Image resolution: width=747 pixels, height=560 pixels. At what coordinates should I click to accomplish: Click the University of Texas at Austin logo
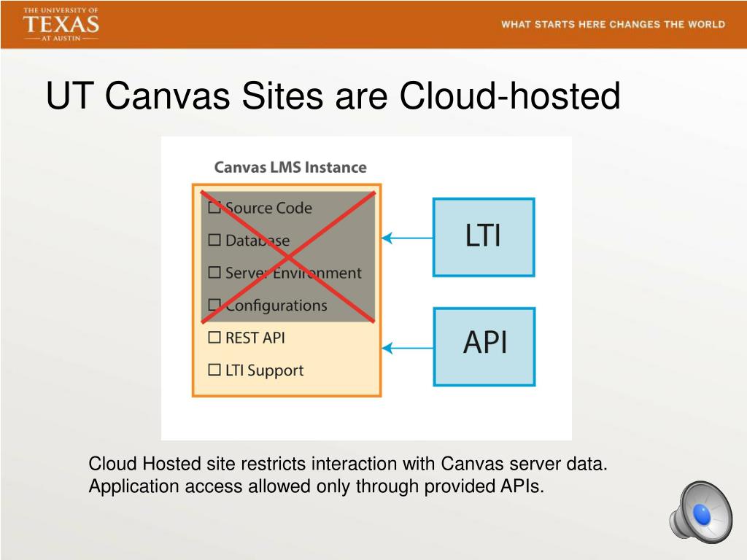click(x=61, y=24)
